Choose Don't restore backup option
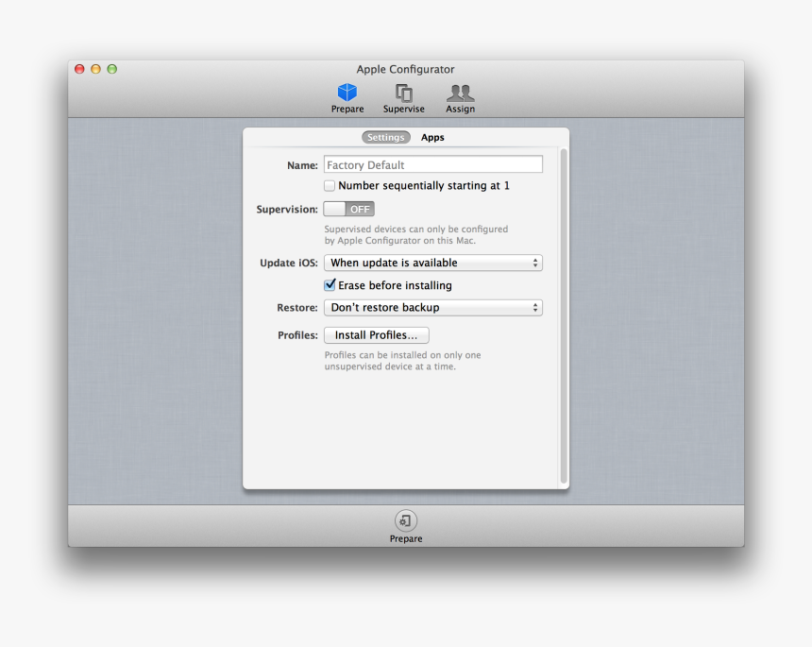Image resolution: width=812 pixels, height=647 pixels. 432,307
